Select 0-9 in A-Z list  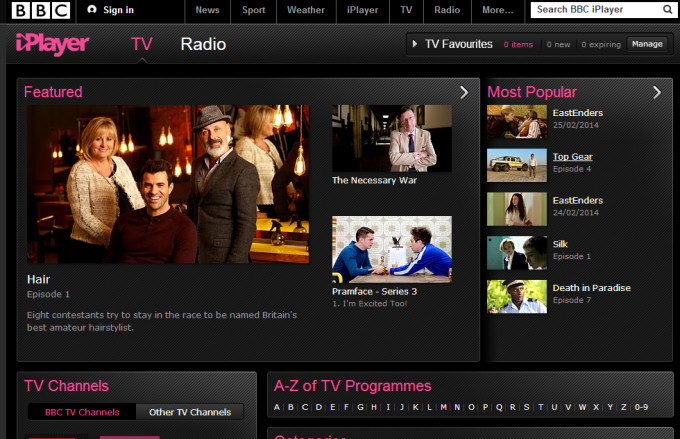pos(641,407)
